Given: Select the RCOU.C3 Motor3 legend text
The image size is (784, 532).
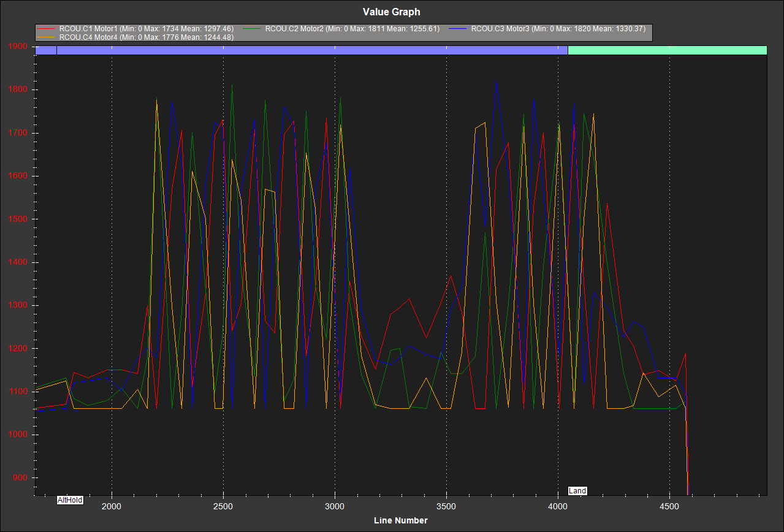Looking at the screenshot, I should [x=558, y=29].
